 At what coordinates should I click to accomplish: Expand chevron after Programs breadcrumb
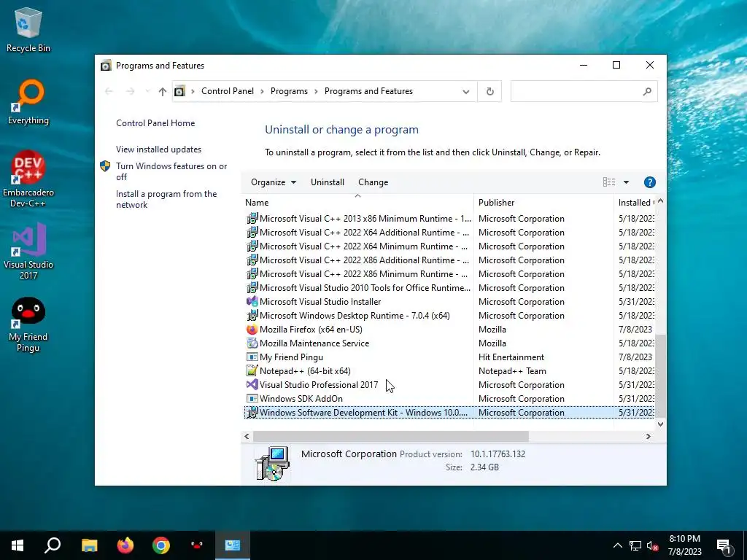pos(316,91)
